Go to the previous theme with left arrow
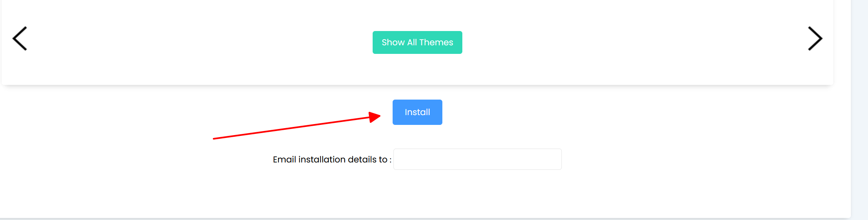The height and width of the screenshot is (220, 868). point(20,38)
